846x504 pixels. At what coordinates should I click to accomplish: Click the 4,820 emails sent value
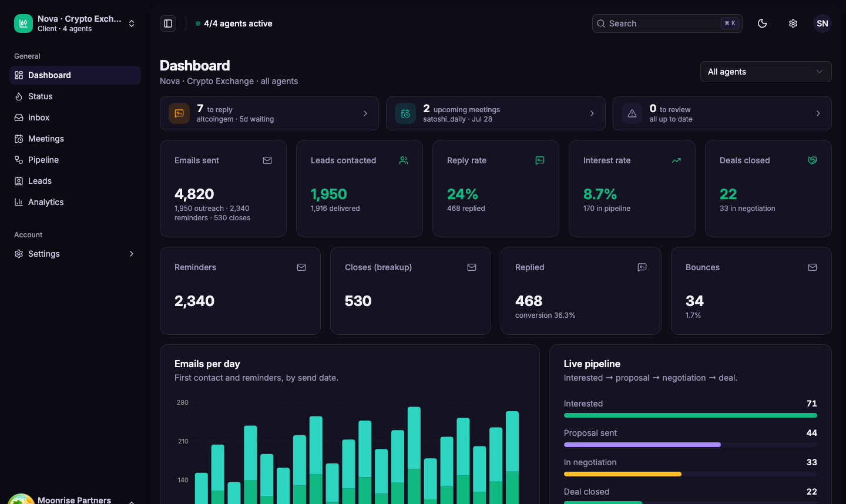click(194, 194)
